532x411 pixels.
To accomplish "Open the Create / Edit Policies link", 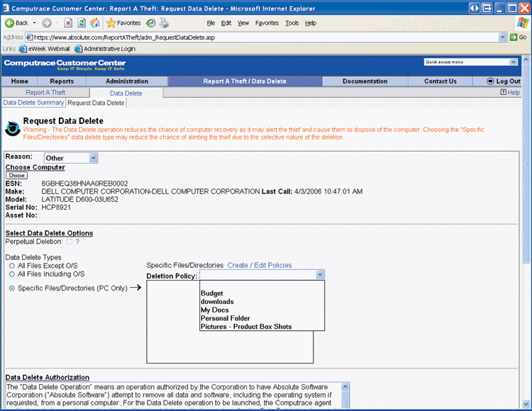I will [260, 265].
